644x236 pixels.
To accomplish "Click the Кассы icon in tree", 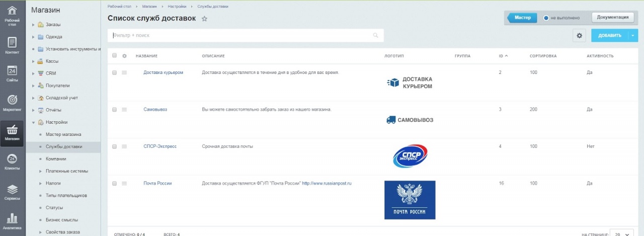I will coord(40,61).
